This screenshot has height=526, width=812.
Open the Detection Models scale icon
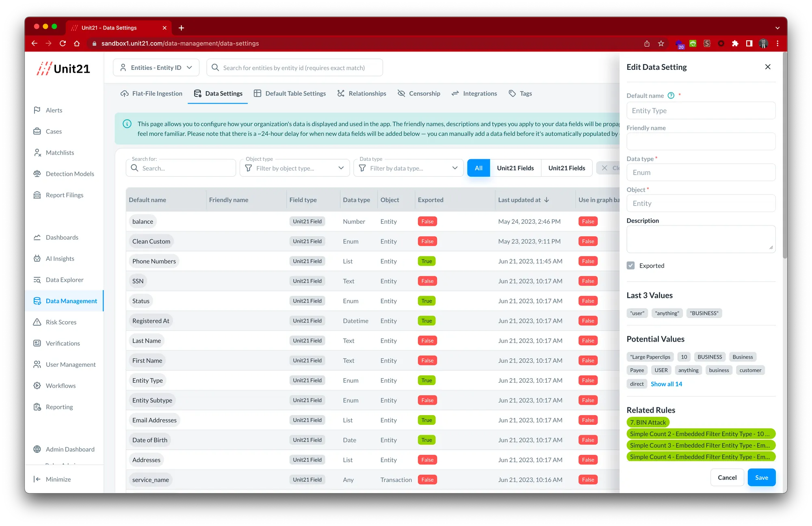tap(37, 174)
